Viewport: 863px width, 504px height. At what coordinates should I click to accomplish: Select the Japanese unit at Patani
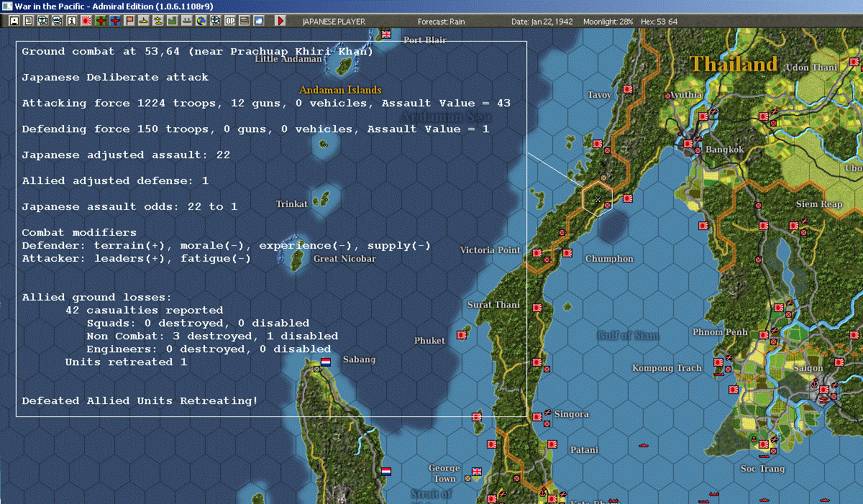[552, 446]
